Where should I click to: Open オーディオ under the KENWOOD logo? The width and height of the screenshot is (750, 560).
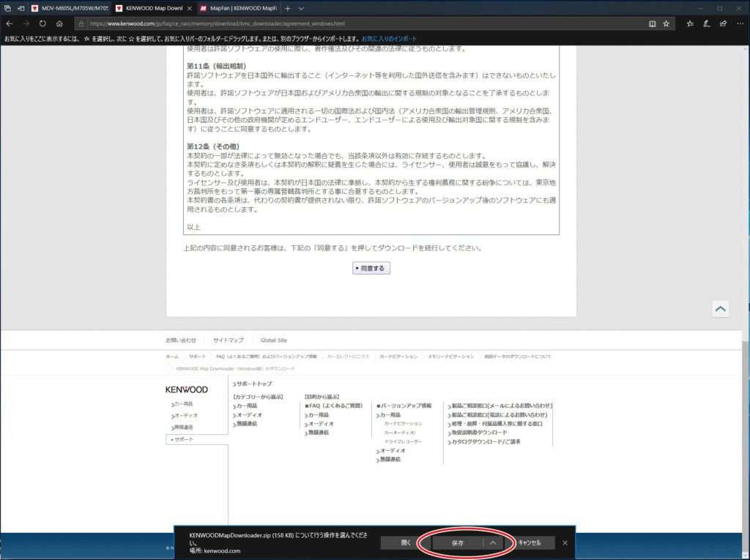point(184,416)
